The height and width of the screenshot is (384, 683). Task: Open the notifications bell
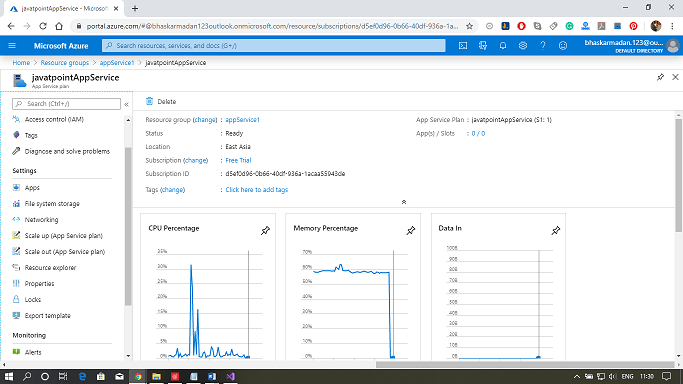503,45
